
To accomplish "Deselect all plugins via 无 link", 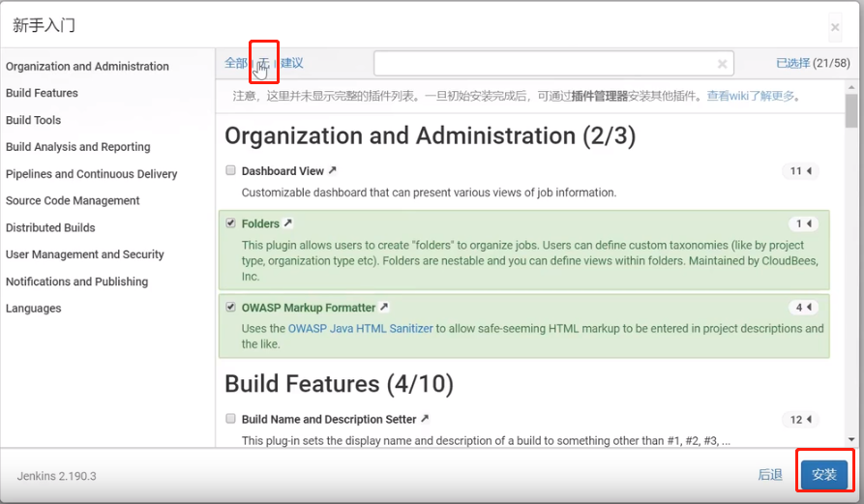I will coord(264,63).
